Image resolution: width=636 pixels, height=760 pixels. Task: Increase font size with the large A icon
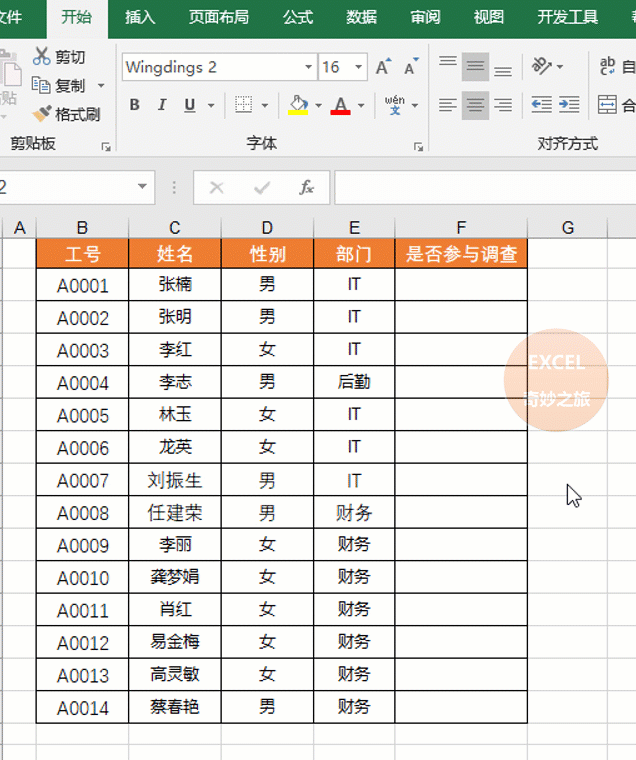383,67
